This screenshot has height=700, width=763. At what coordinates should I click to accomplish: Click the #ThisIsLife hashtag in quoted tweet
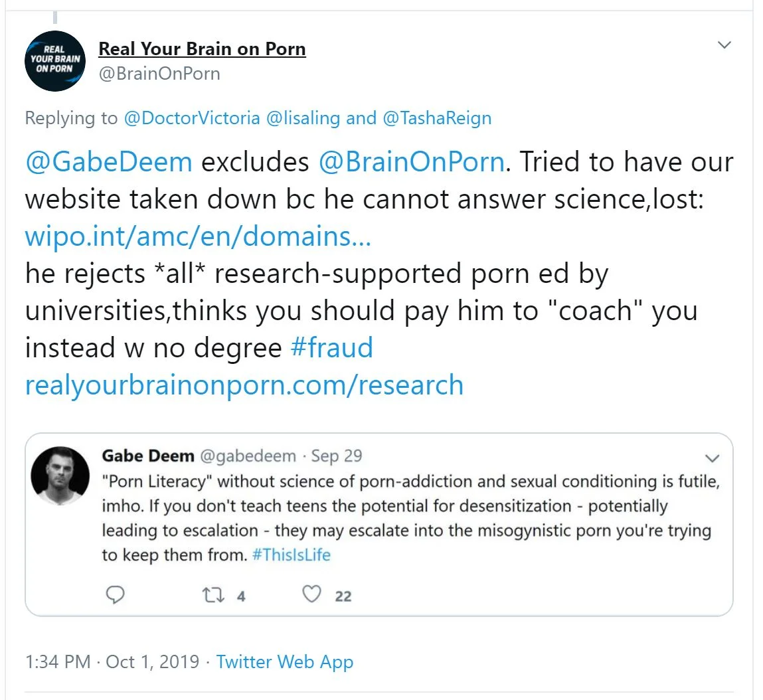pos(292,555)
